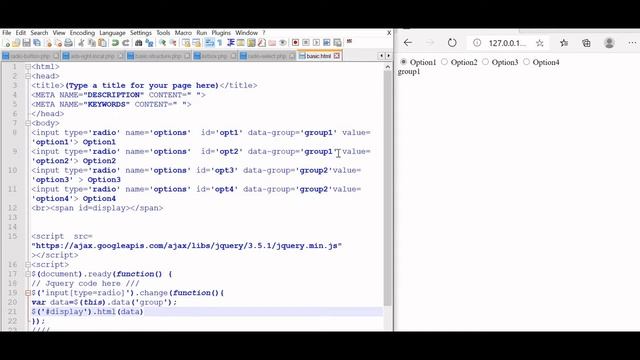Open the Edit menu
This screenshot has width=640, height=360.
click(x=21, y=33)
